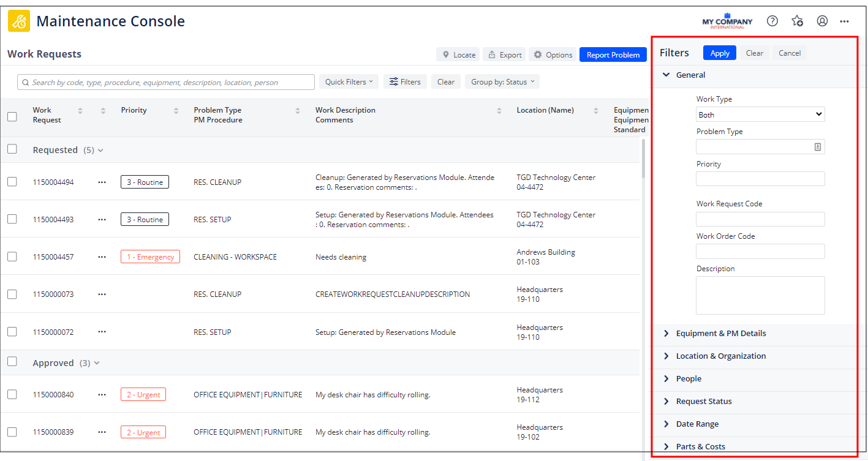Click the ellipsis menu icon top right
Image resolution: width=868 pixels, height=461 pixels.
click(844, 21)
